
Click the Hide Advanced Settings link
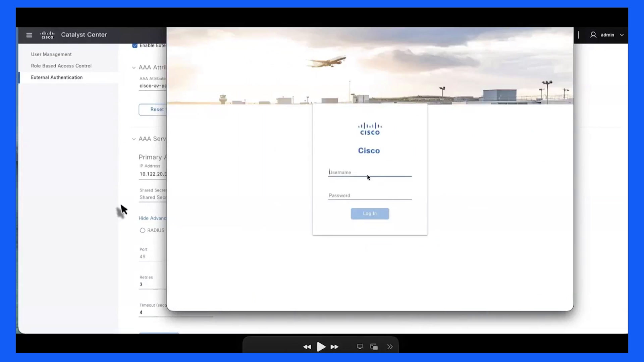coord(153,218)
